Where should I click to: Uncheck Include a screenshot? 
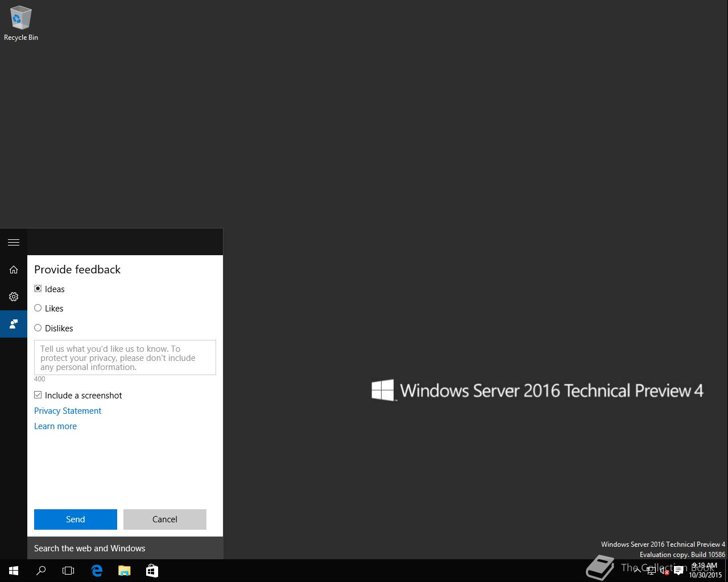(38, 395)
